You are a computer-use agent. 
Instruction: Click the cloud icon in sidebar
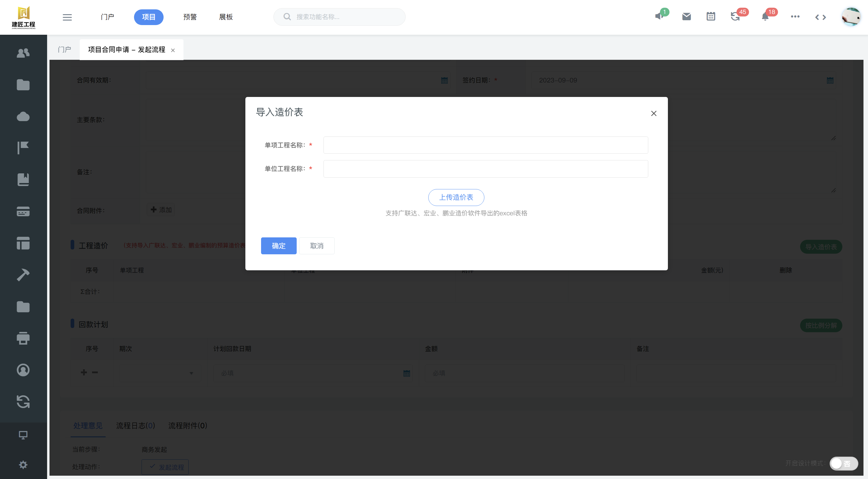pos(23,117)
